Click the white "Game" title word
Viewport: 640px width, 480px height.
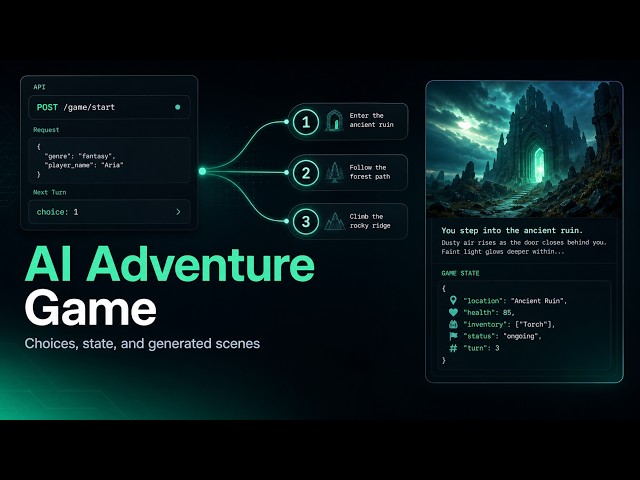[x=91, y=308]
